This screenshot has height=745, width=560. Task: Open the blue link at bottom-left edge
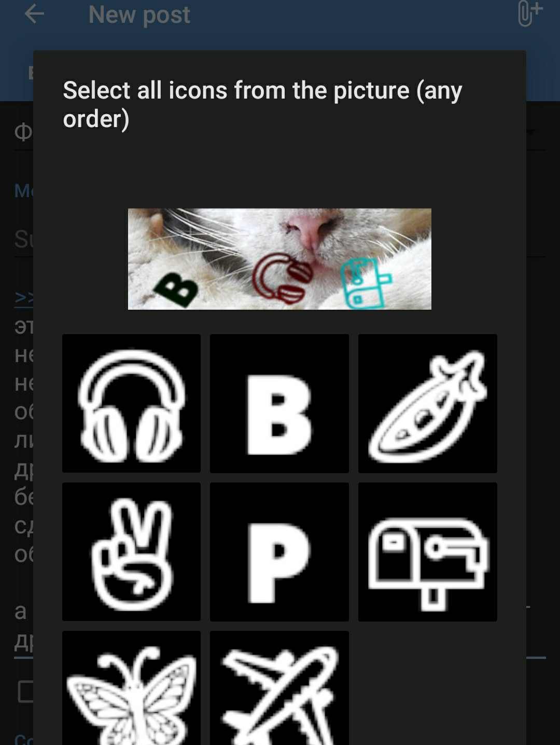click(x=23, y=739)
